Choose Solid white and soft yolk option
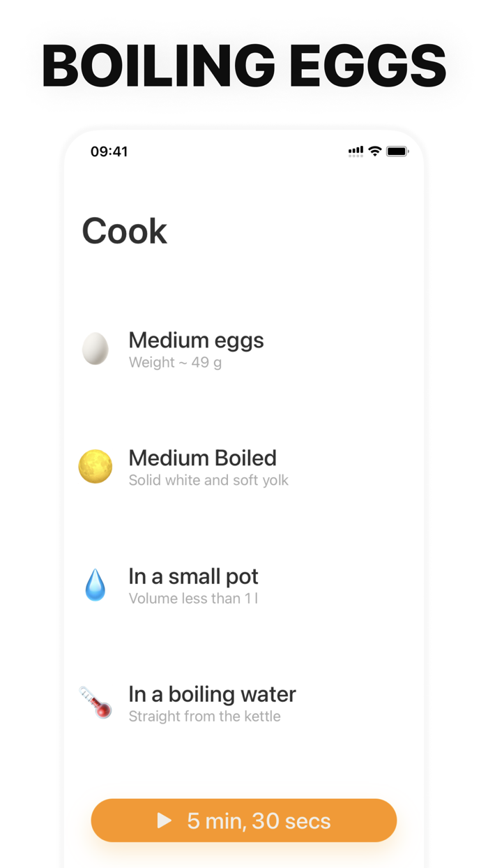 pyautogui.click(x=208, y=480)
